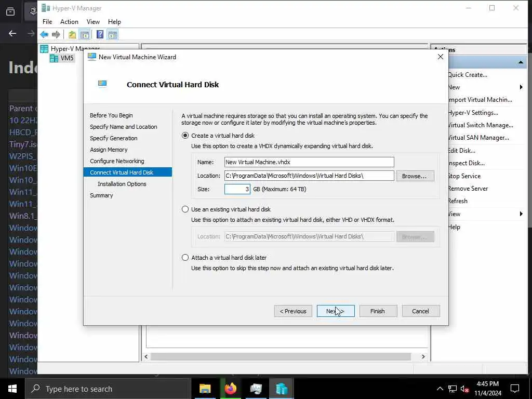This screenshot has width=532, height=399.
Task: Toggle the Show/Hide Action Pane toolbar icon
Action: (x=112, y=34)
